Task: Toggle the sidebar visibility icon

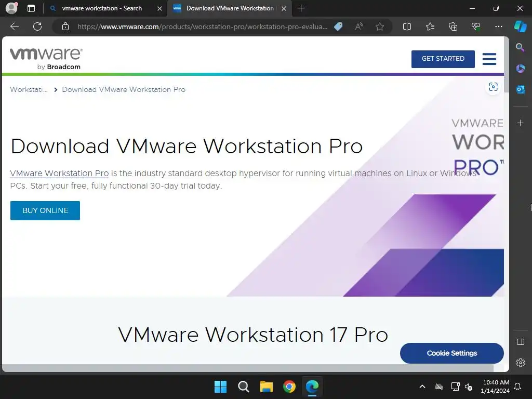Action: [x=520, y=342]
